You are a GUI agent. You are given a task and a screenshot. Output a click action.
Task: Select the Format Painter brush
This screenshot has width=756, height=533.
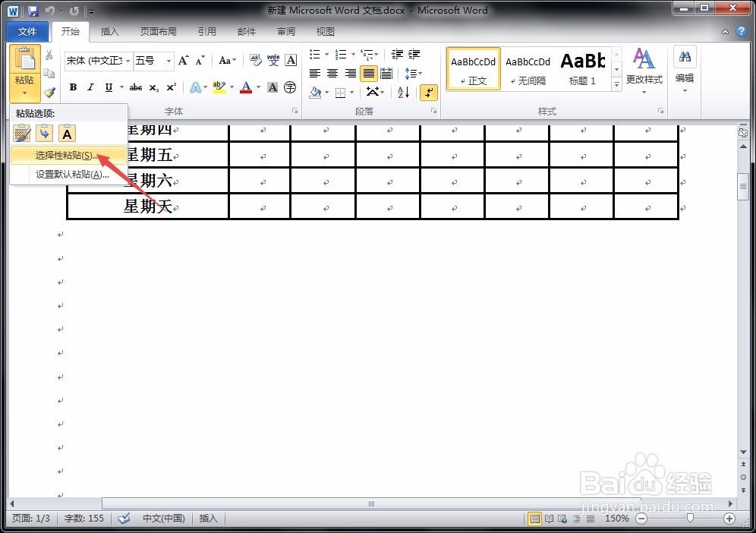pyautogui.click(x=49, y=92)
